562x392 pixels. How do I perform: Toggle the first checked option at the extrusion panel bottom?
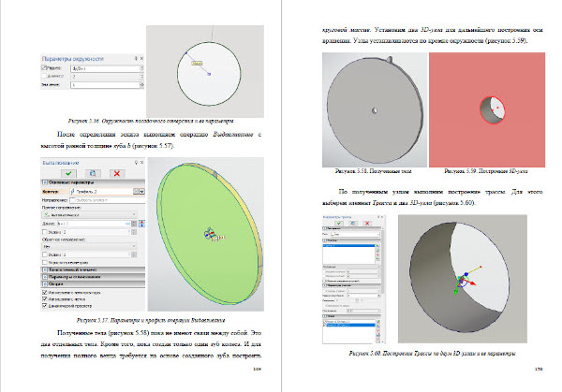point(45,293)
